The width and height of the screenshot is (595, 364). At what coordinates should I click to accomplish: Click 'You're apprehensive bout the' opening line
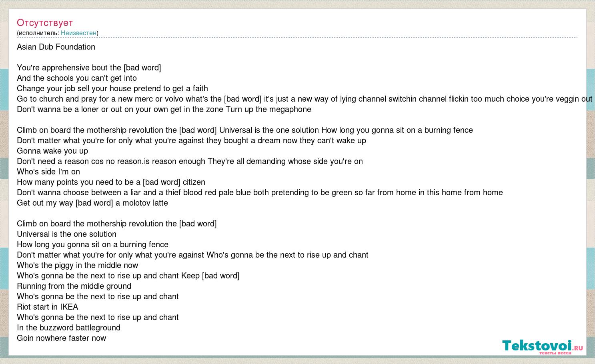pyautogui.click(x=89, y=68)
